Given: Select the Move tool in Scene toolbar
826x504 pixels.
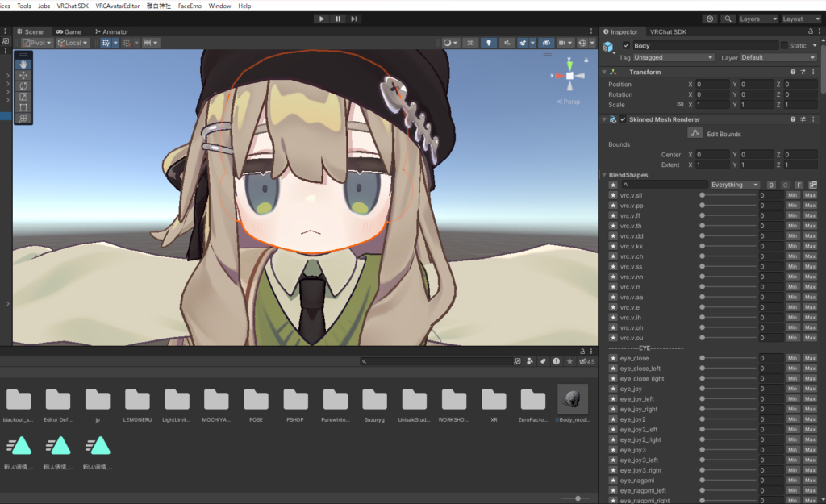Looking at the screenshot, I should click(23, 74).
